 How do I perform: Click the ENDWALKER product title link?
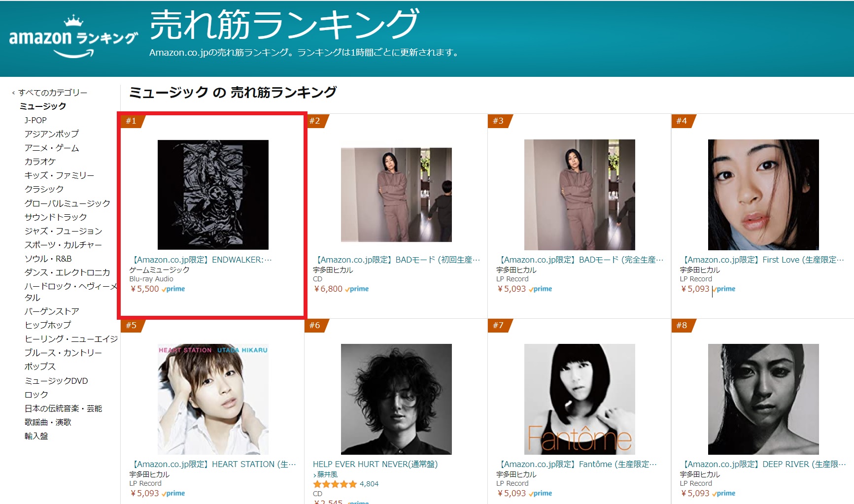click(x=201, y=260)
